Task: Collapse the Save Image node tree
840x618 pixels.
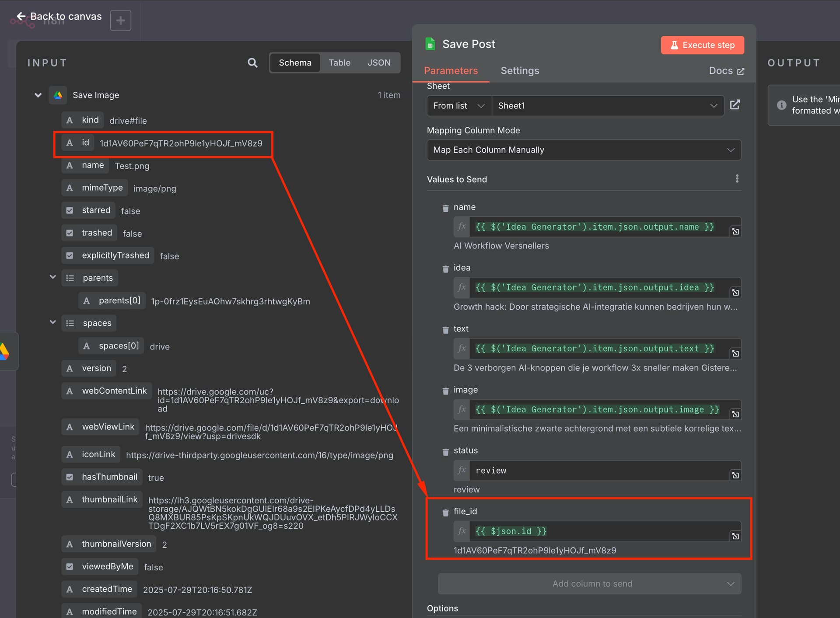Action: (38, 95)
